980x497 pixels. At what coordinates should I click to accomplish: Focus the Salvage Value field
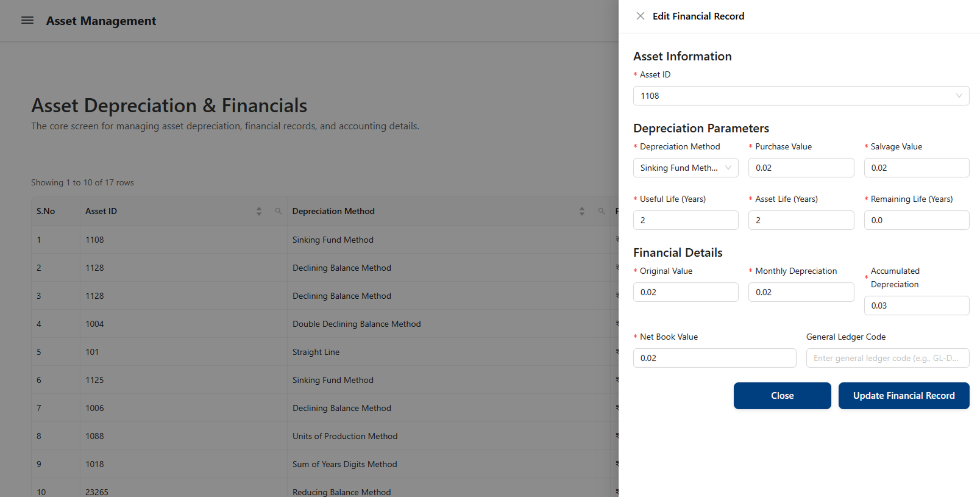tap(916, 168)
